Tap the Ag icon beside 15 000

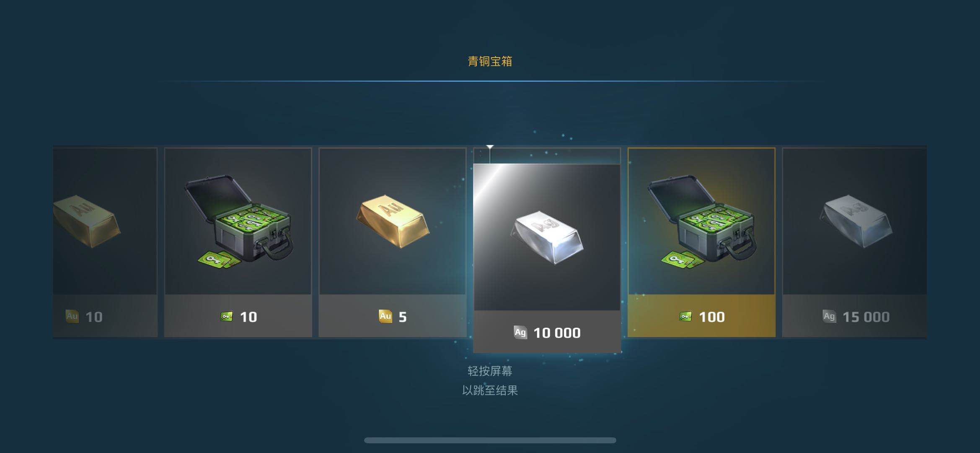pyautogui.click(x=829, y=316)
